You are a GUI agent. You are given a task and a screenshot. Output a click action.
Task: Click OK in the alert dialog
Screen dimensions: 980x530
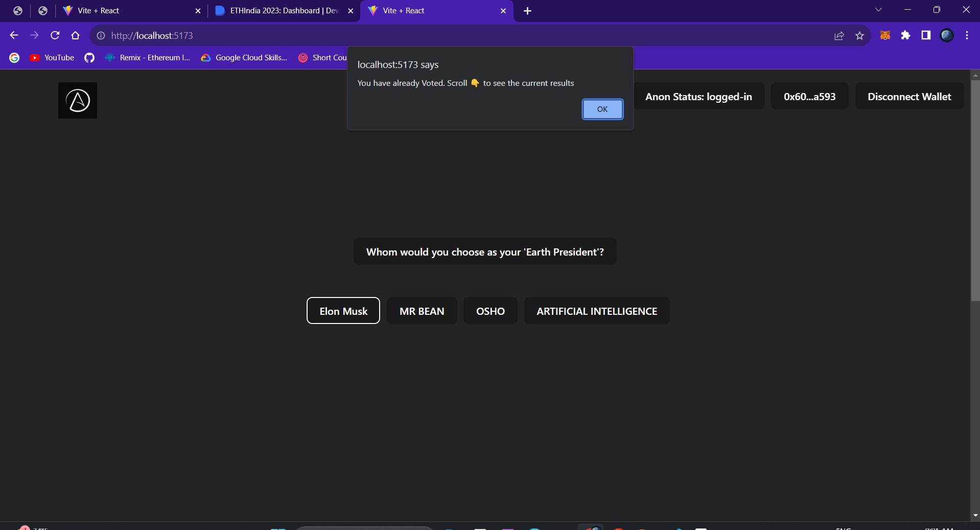point(602,109)
